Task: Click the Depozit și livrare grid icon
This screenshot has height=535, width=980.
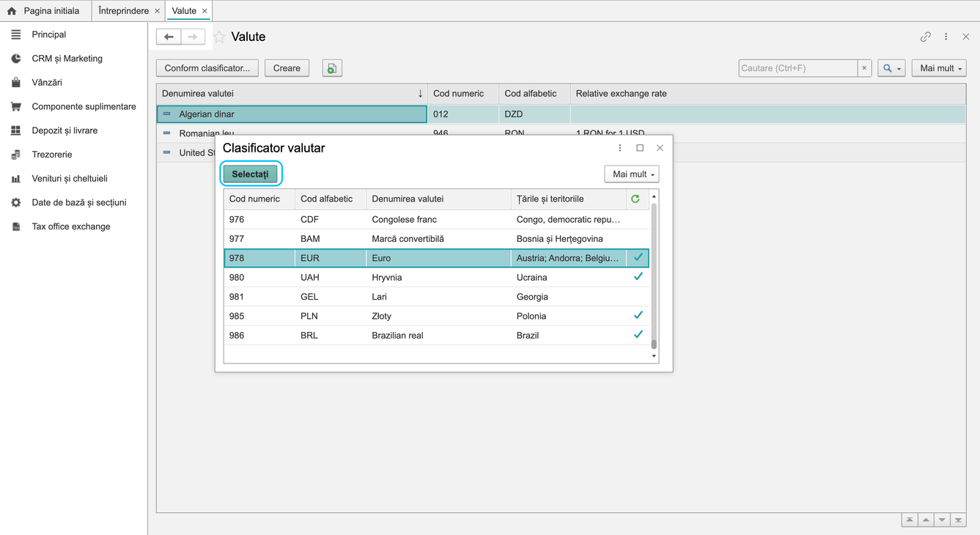Action: (x=16, y=130)
